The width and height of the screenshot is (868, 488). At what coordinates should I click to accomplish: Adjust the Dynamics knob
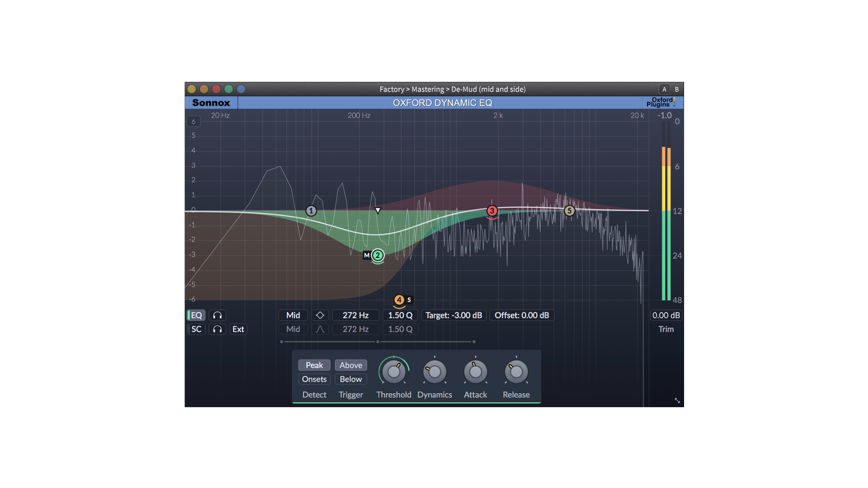coord(435,372)
